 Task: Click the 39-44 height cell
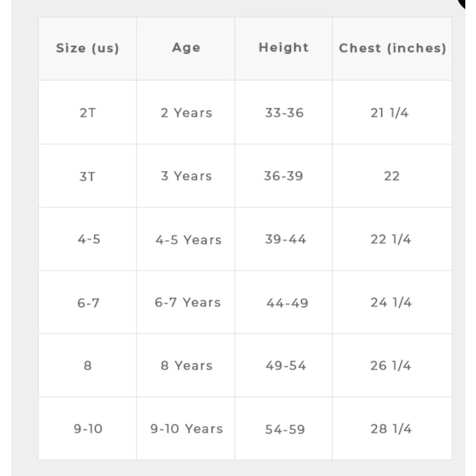[x=285, y=239]
